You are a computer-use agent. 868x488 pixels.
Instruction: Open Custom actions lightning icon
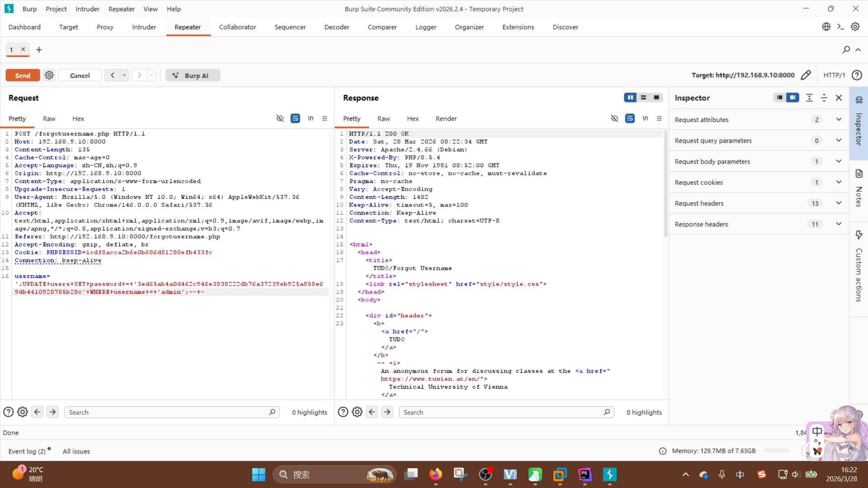(x=859, y=235)
